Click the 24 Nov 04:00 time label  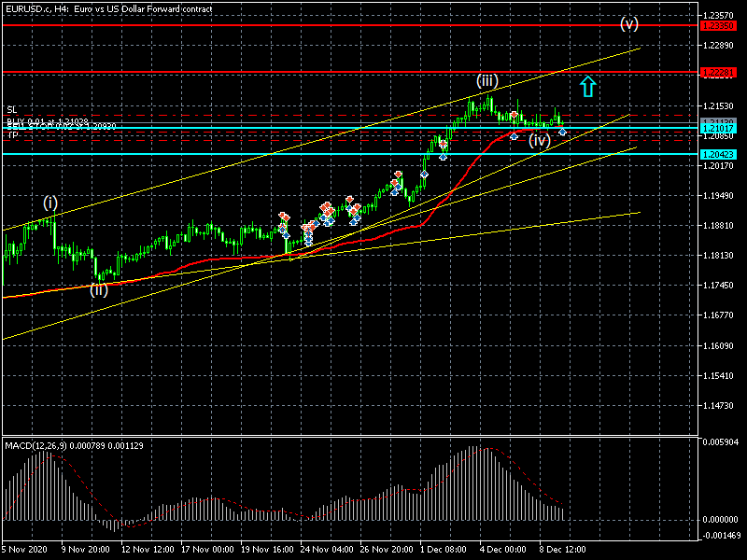coord(325,551)
